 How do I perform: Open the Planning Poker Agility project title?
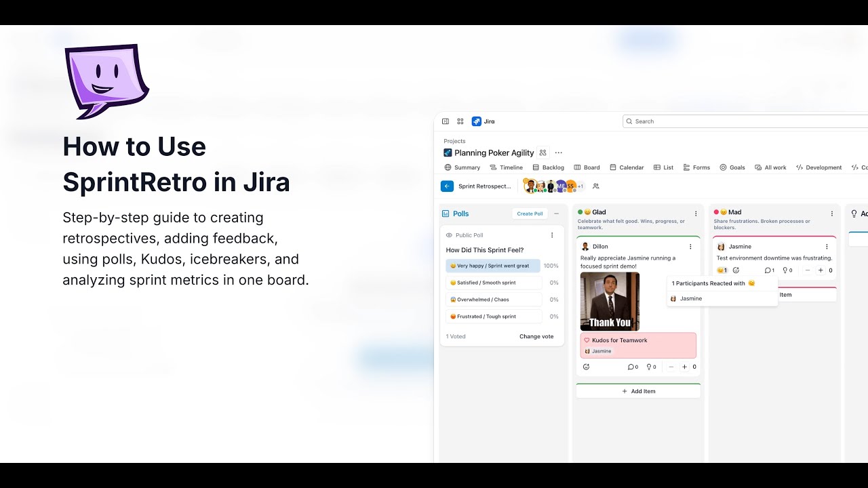pyautogui.click(x=494, y=152)
